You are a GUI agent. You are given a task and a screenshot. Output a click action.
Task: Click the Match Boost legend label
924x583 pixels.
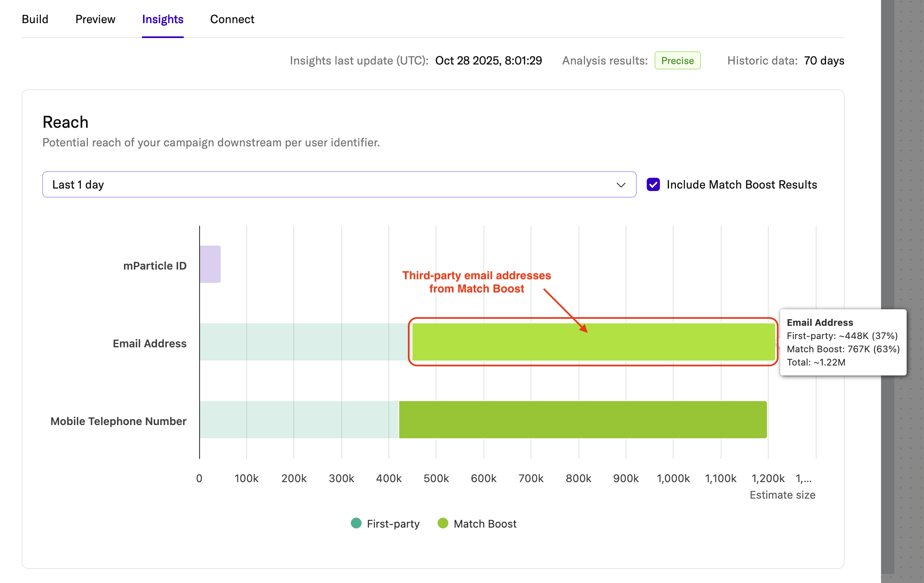(485, 524)
